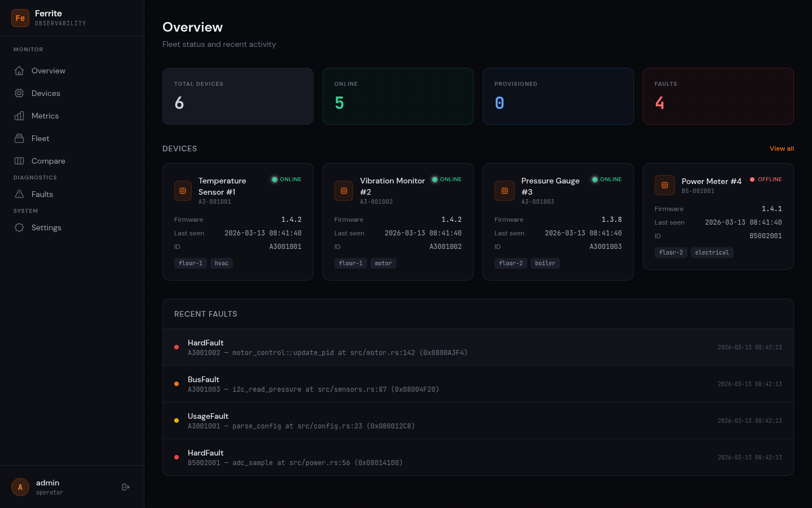812x508 pixels.
Task: Open the Metrics chart icon
Action: click(20, 116)
